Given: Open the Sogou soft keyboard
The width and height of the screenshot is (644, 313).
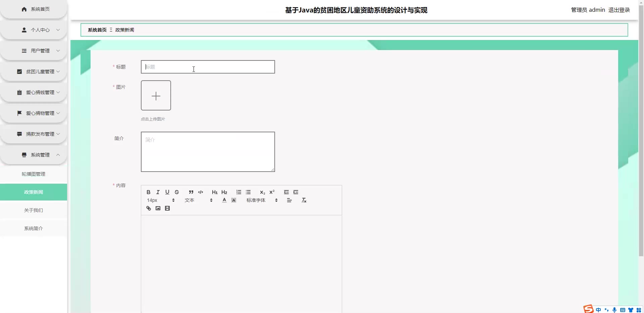Looking at the screenshot, I should tap(623, 310).
